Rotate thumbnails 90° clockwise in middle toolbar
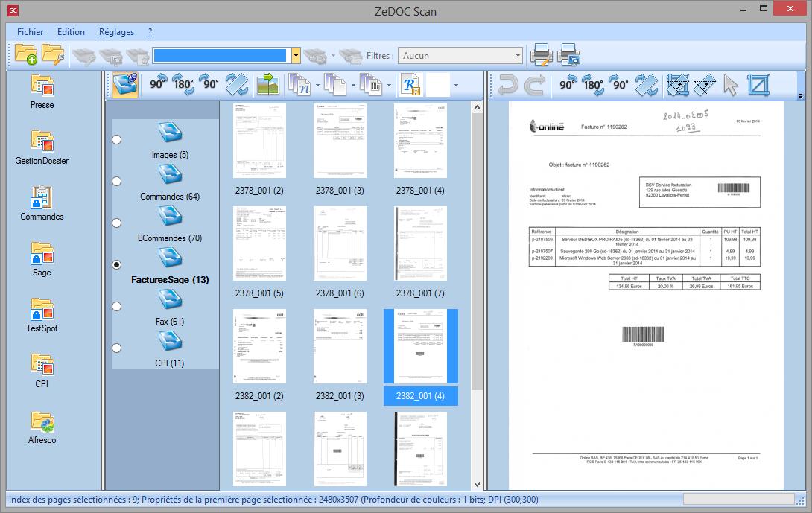Viewport: 812px width, 513px height. 209,83
